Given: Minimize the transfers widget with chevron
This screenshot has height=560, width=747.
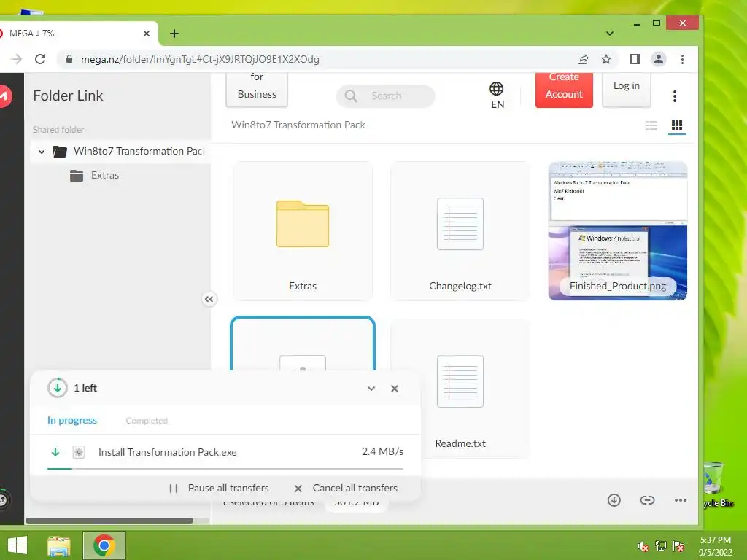Looking at the screenshot, I should point(371,389).
